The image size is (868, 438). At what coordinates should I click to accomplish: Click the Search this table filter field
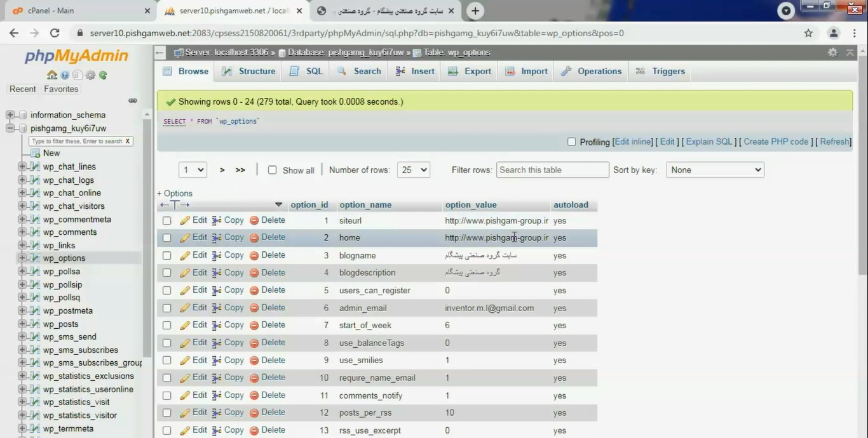(552, 169)
